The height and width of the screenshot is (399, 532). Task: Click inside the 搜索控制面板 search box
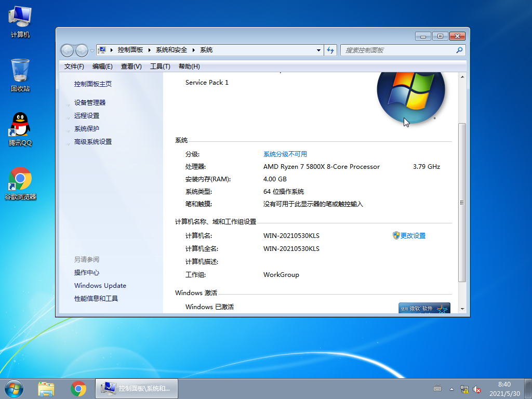coord(400,50)
